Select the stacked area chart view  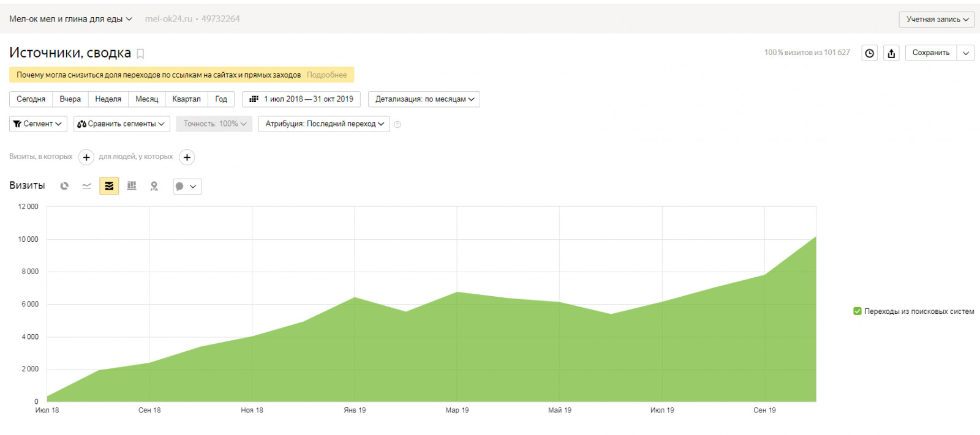tap(109, 186)
